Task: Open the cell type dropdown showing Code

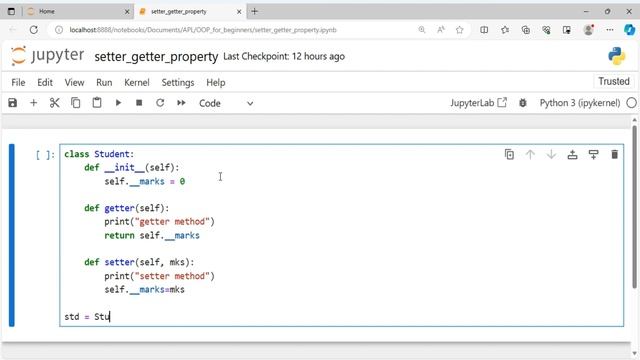Action: pos(226,103)
